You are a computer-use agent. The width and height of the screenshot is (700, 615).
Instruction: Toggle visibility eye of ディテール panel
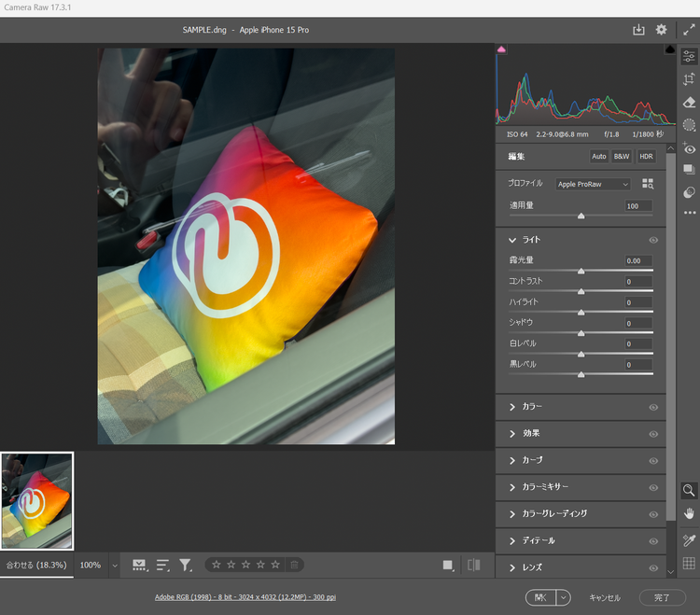(653, 541)
